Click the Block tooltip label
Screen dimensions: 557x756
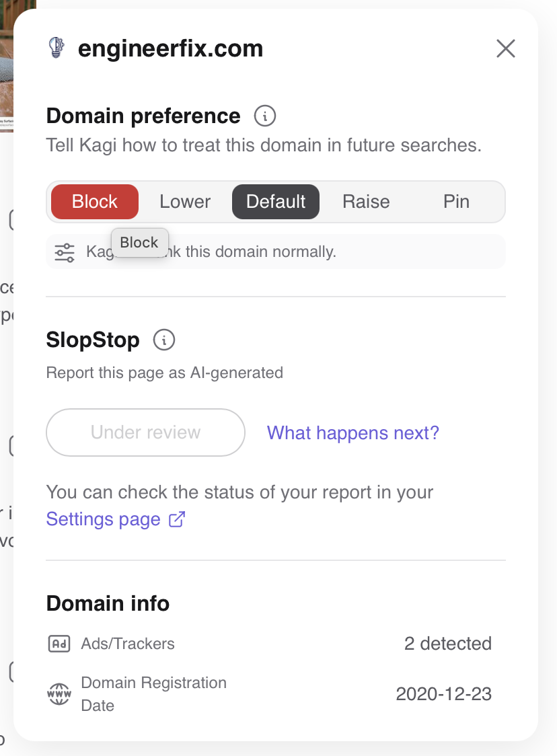point(139,243)
